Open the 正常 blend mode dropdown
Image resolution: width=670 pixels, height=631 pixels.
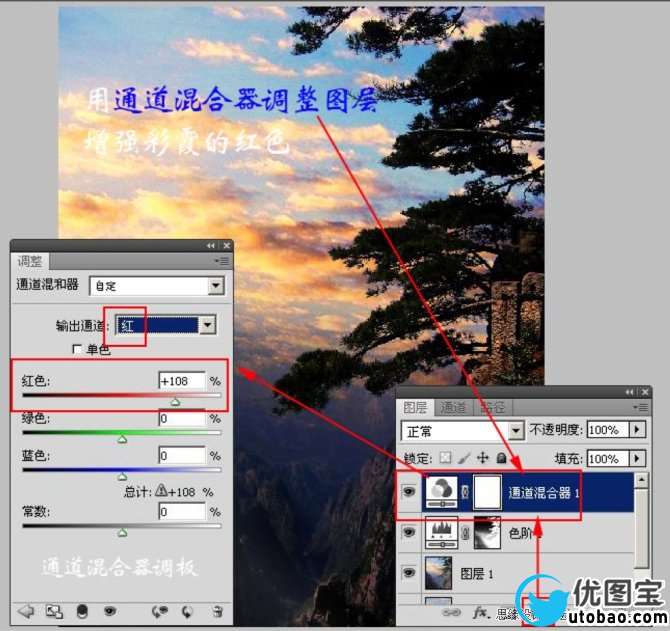point(516,431)
